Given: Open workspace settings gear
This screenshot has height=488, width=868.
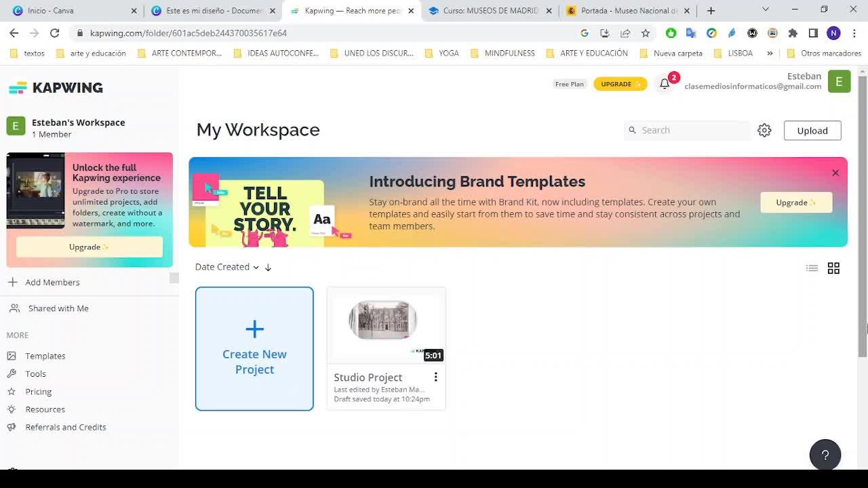Looking at the screenshot, I should [x=764, y=130].
